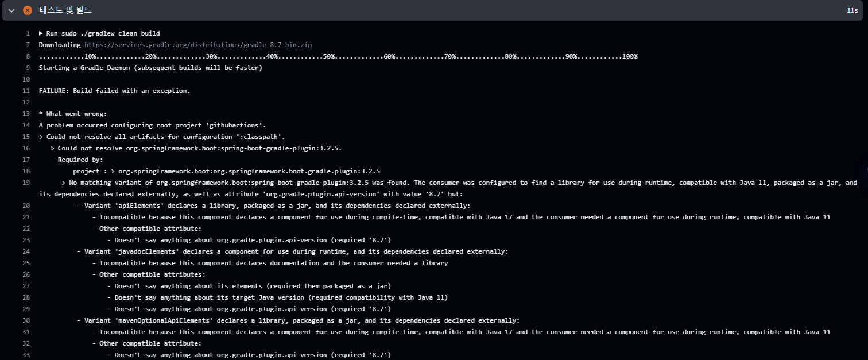Select line number 30 beside mavenOptionalApiElements variant
The width and height of the screenshot is (868, 360).
coord(26,320)
